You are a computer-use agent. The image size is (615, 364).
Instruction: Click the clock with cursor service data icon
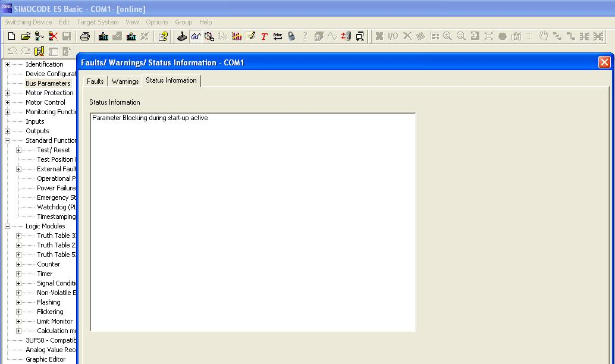click(209, 36)
